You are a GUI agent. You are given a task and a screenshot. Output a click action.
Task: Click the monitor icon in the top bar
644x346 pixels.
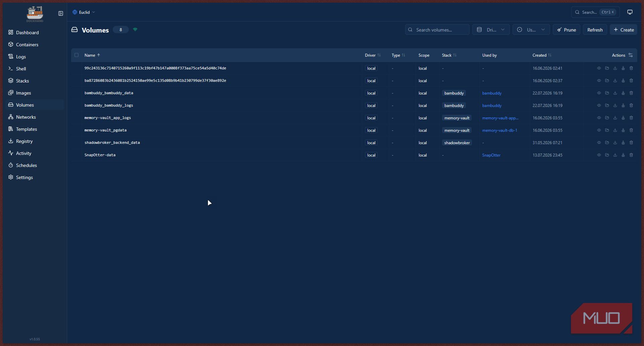[x=630, y=12]
